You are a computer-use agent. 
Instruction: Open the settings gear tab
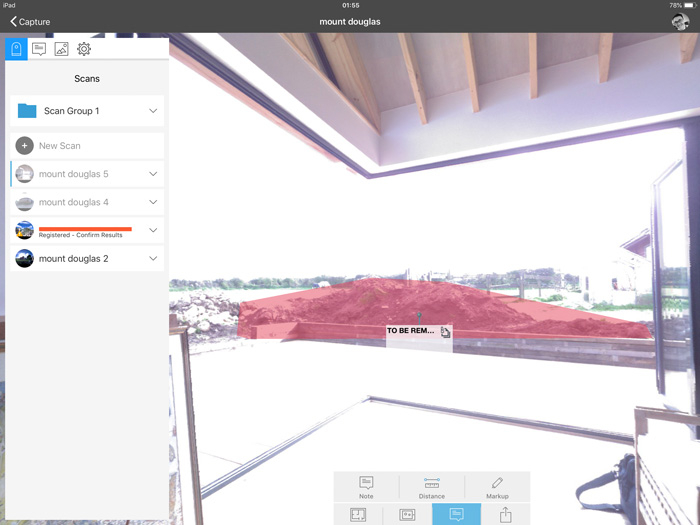[x=84, y=49]
